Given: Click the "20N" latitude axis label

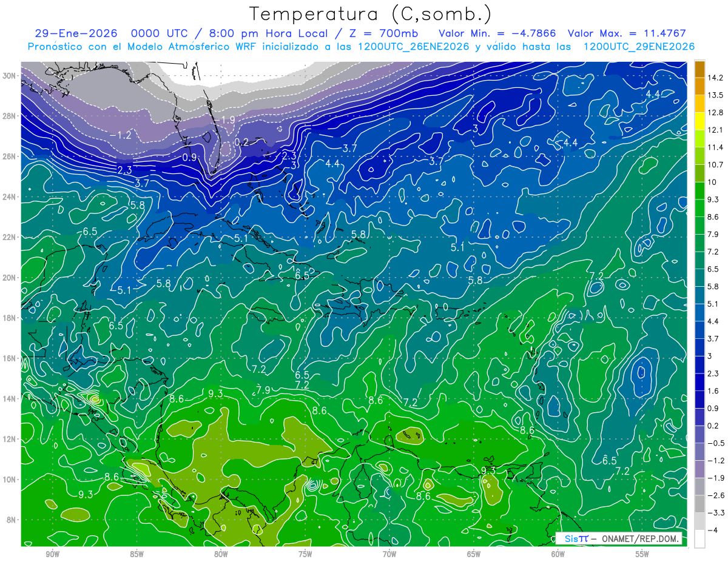Looking at the screenshot, I should 9,277.
